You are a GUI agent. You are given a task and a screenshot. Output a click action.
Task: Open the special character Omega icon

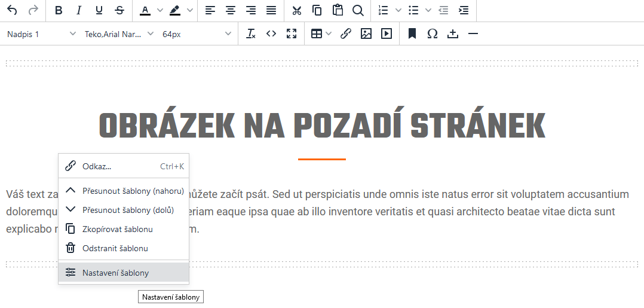433,34
